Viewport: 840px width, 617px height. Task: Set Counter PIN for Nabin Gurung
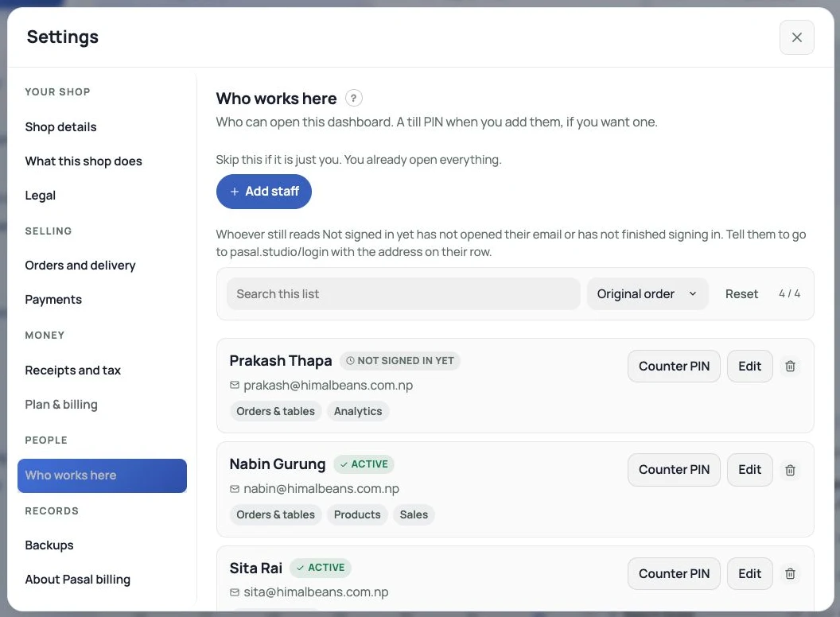tap(674, 470)
